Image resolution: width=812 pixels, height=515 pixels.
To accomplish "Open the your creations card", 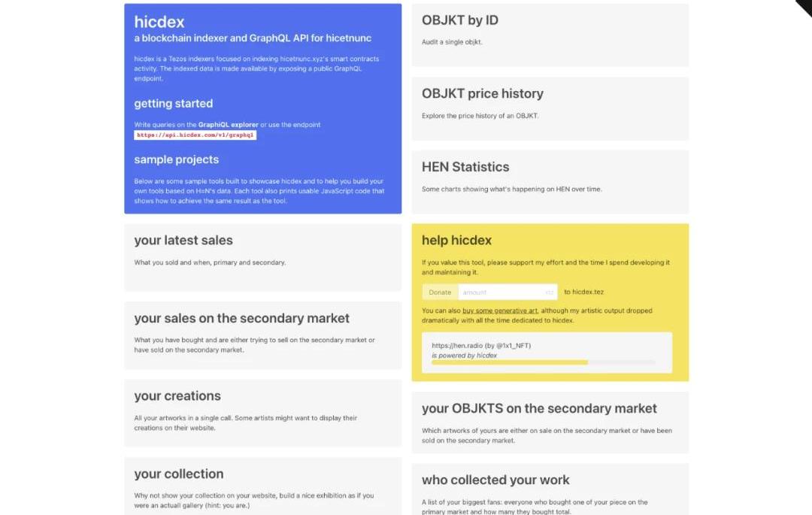I will [x=262, y=413].
